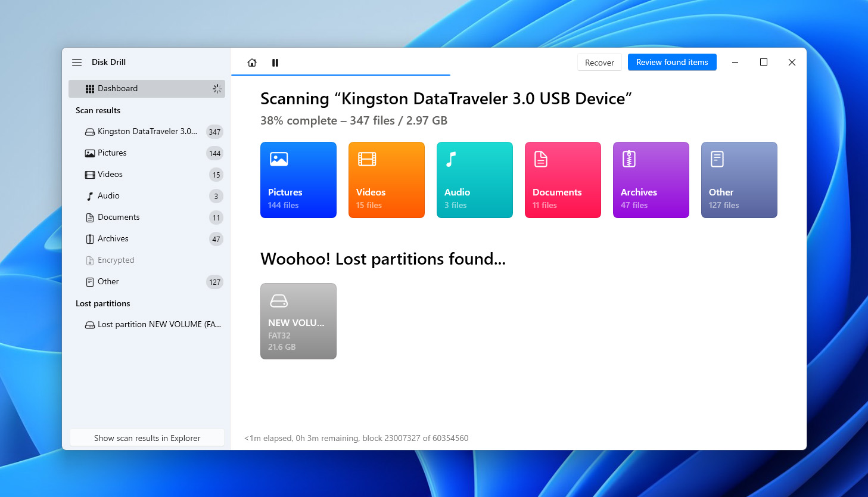868x497 pixels.
Task: Click the Recover button
Action: point(599,63)
